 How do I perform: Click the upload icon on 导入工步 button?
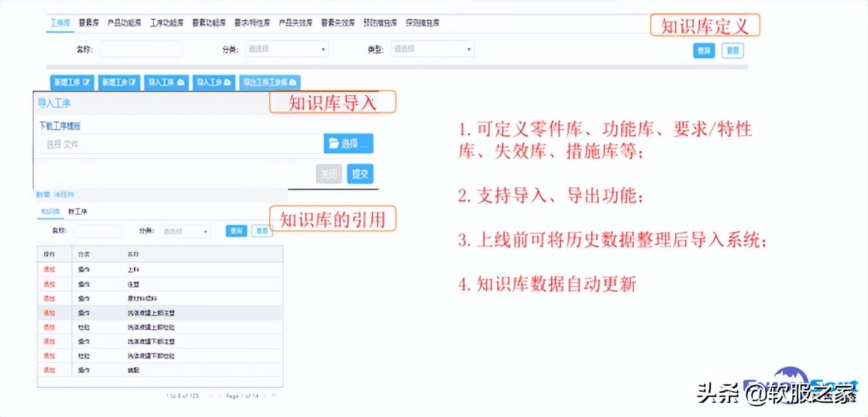click(226, 82)
